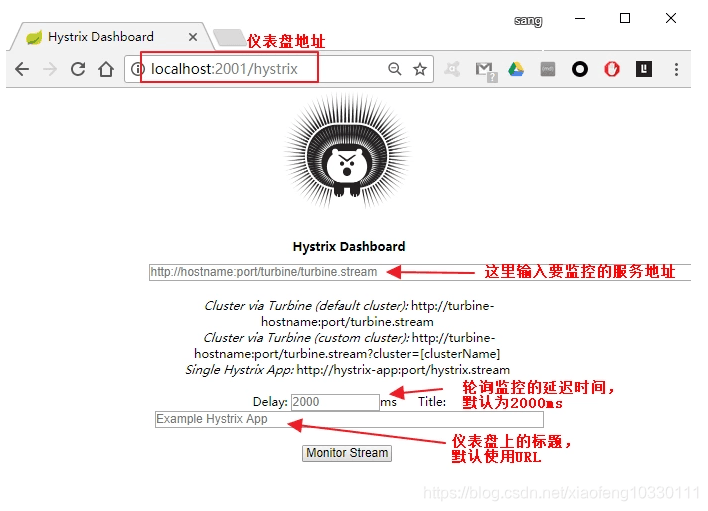The image size is (708, 511).
Task: Click the Monitor Stream button
Action: click(x=347, y=453)
